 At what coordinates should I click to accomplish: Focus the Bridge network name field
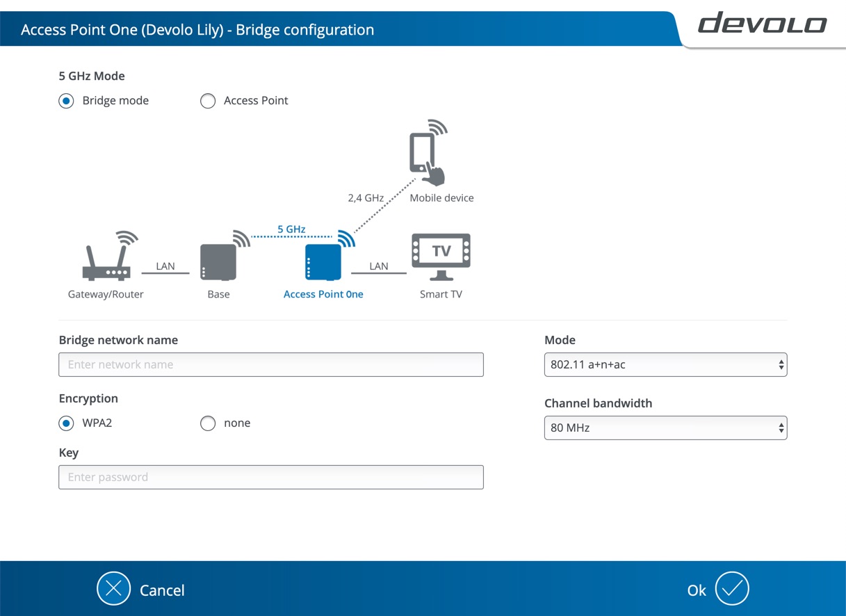[271, 364]
